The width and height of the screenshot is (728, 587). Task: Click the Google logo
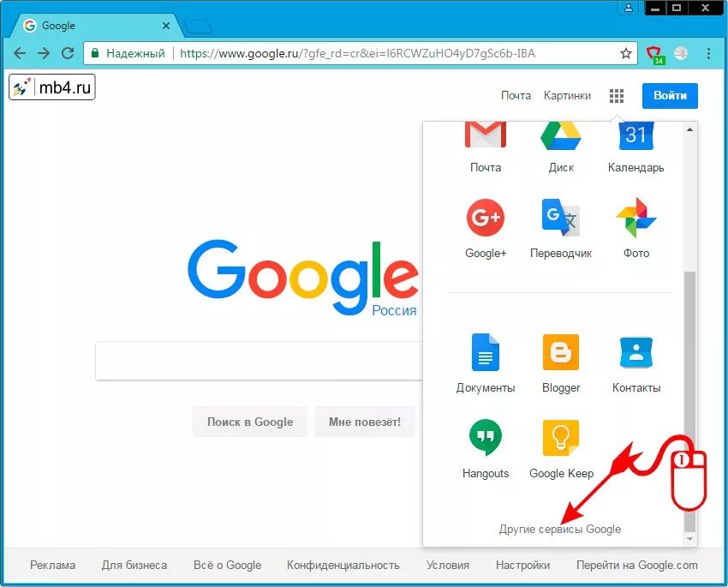click(302, 278)
